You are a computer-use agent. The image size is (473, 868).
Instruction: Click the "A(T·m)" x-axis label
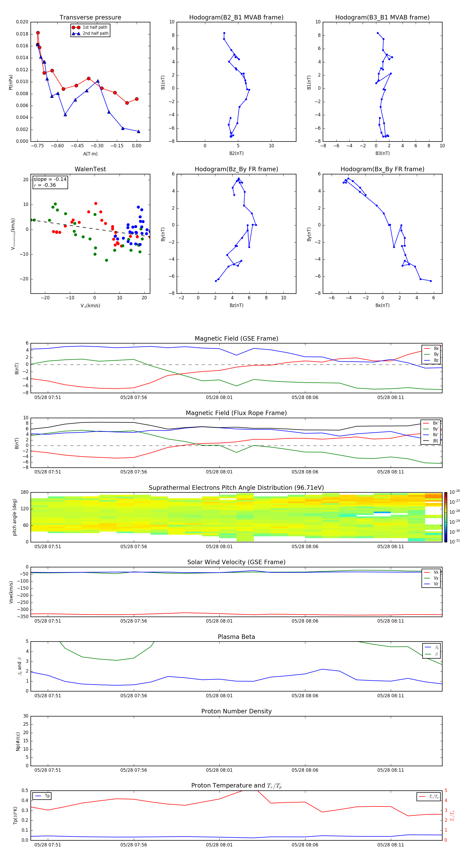point(90,154)
